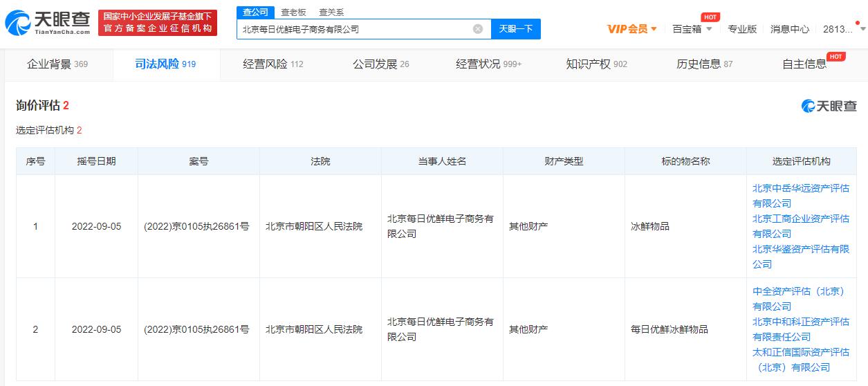Open 太和正信国际资产评估（北京）有限公司 link
The image size is (868, 386).
click(801, 360)
